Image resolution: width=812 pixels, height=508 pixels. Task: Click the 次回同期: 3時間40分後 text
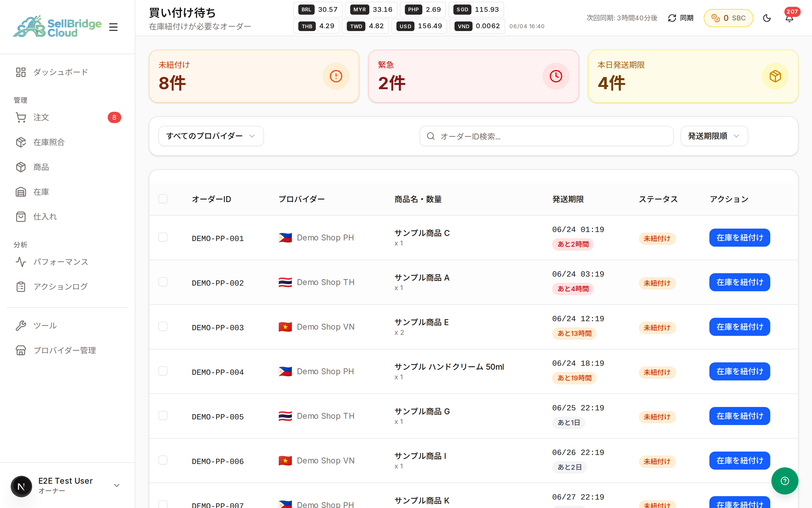622,18
